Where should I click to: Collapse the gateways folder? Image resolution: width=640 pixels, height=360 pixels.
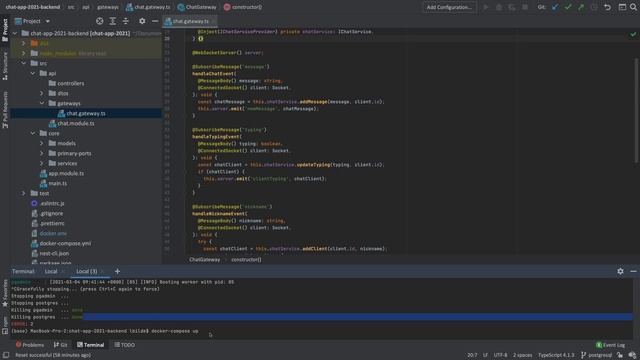[42, 103]
